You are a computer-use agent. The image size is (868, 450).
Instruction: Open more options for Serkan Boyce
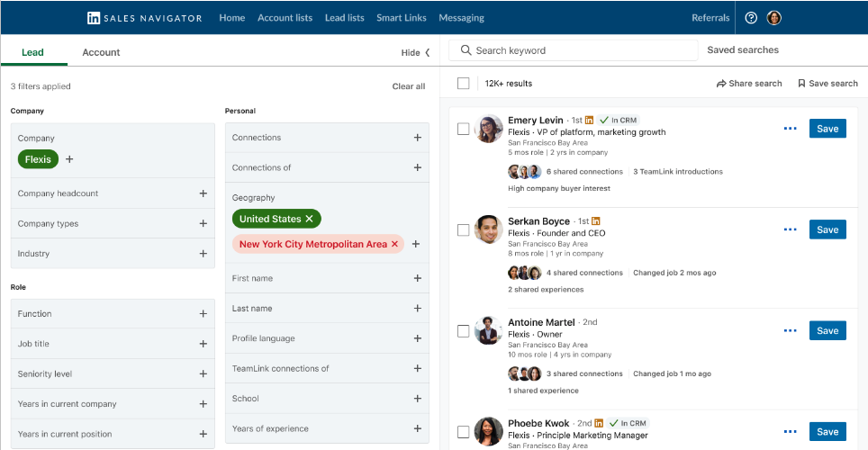(790, 229)
